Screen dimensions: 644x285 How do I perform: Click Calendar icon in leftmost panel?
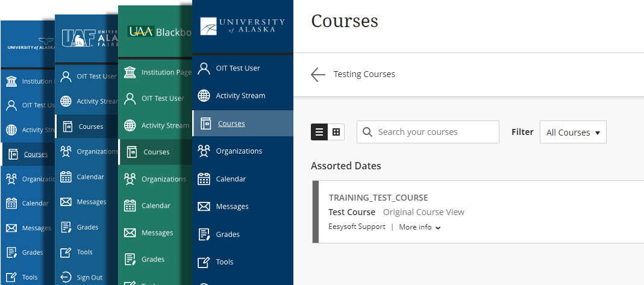(11, 203)
